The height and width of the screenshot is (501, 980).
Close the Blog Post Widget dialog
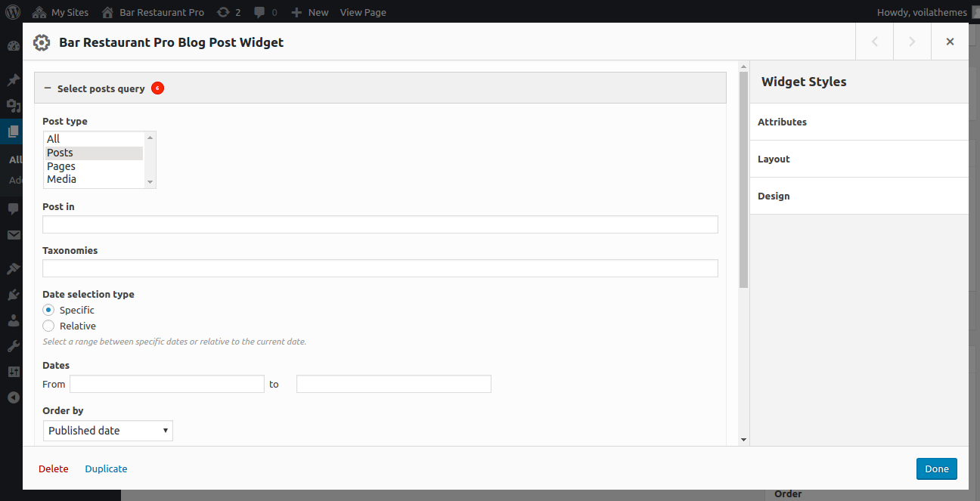950,42
